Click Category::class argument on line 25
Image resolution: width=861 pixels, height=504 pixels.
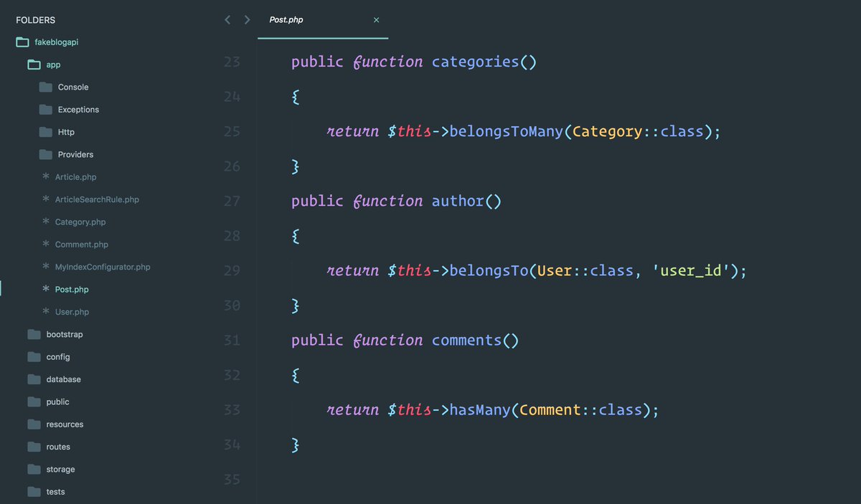638,131
